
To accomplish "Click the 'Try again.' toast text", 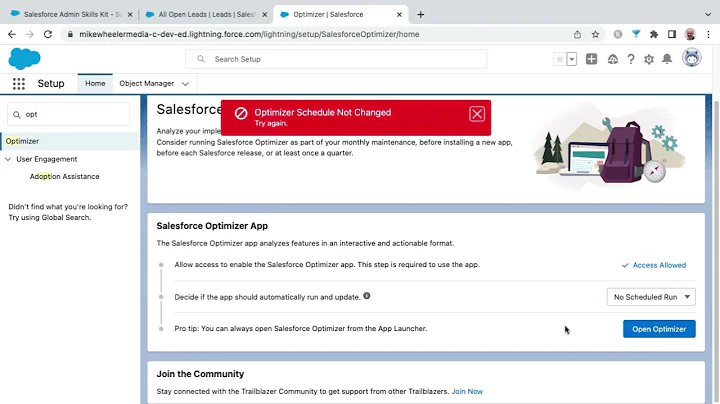I will click(271, 123).
